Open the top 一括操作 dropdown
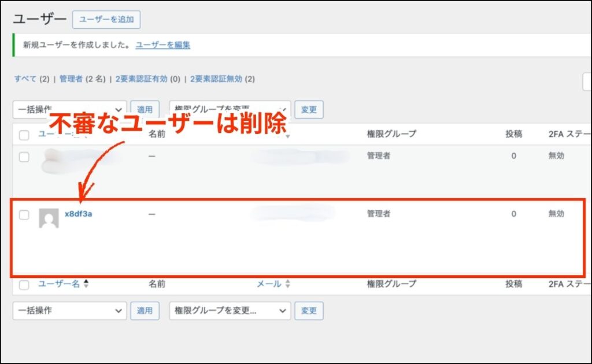This screenshot has width=592, height=364. (69, 109)
